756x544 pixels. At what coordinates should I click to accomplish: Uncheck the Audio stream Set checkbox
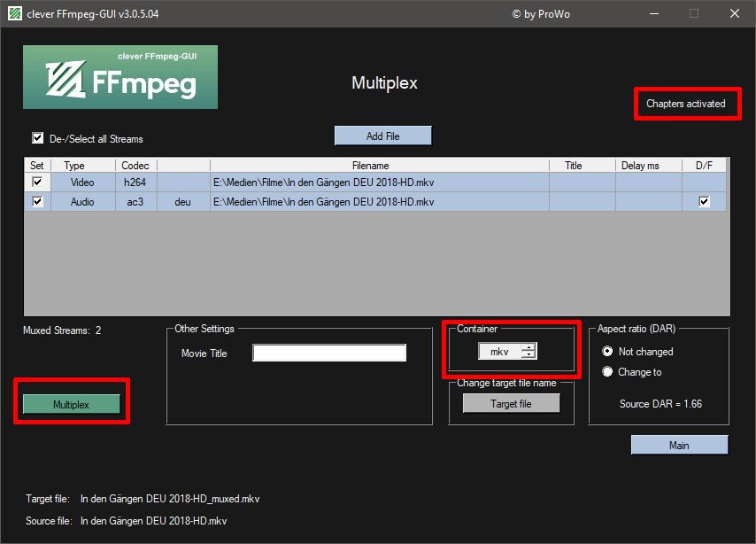pyautogui.click(x=37, y=201)
